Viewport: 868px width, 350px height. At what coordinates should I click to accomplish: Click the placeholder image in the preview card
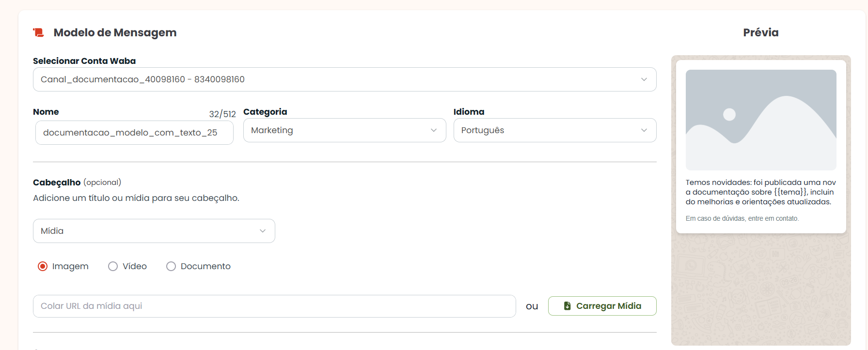pos(761,120)
